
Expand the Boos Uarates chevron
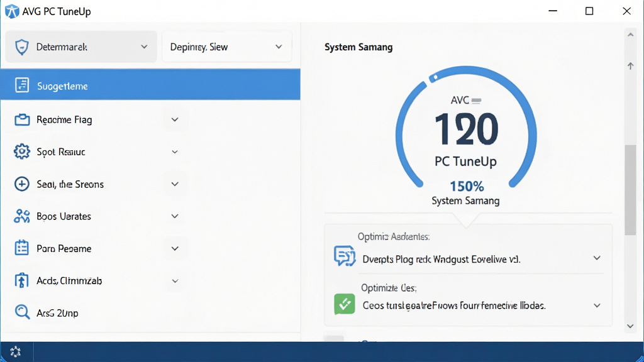coord(175,216)
